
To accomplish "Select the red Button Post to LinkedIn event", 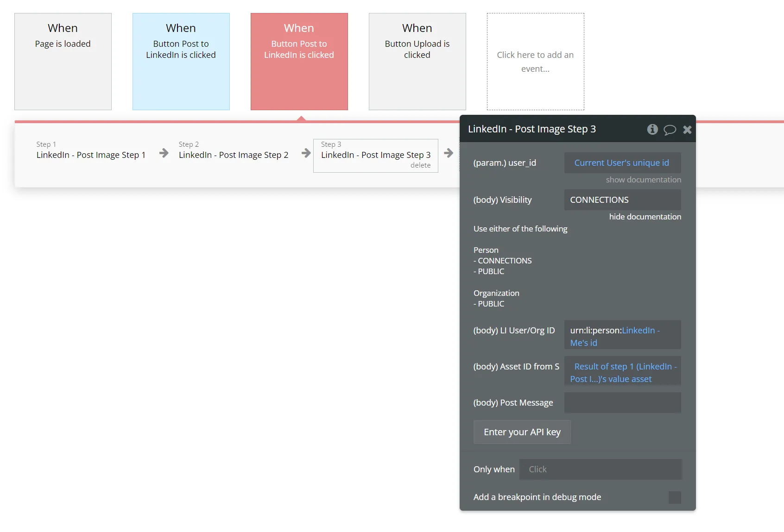I will 299,62.
